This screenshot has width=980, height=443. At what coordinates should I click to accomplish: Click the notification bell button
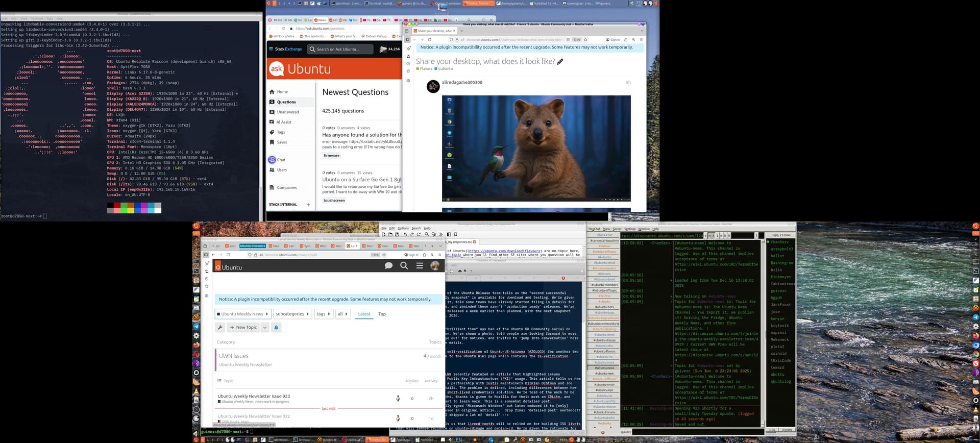click(x=276, y=328)
